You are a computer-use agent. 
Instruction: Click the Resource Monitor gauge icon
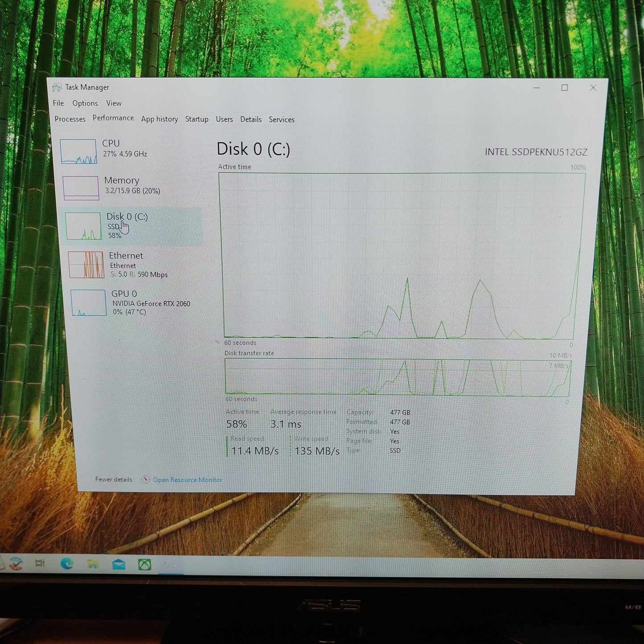pyautogui.click(x=146, y=480)
